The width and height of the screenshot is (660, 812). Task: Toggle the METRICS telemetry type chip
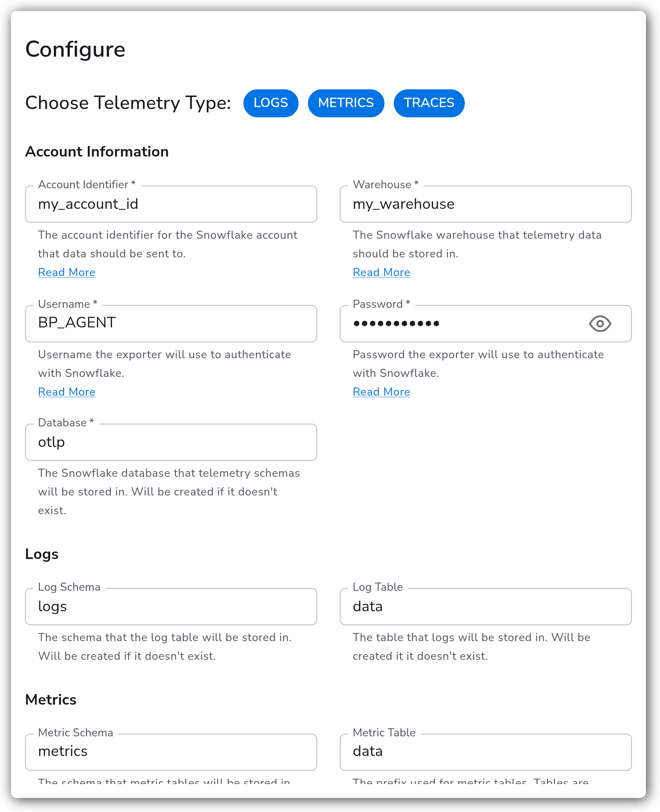pos(346,103)
